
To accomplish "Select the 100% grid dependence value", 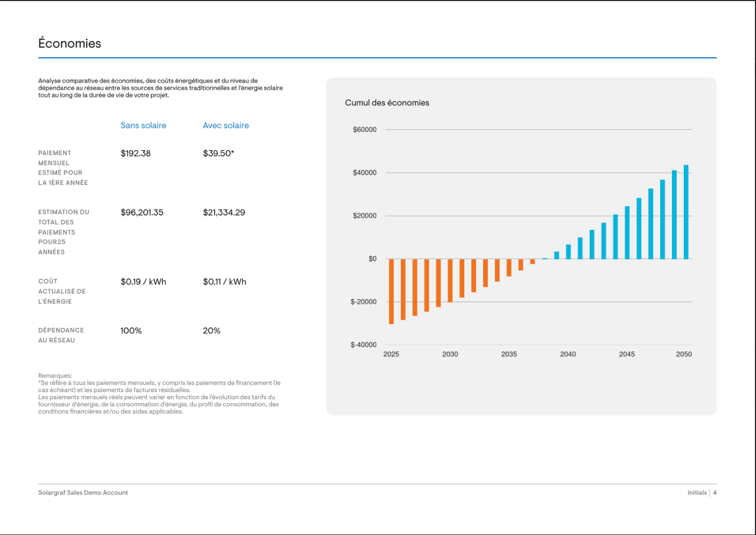I will click(x=131, y=331).
